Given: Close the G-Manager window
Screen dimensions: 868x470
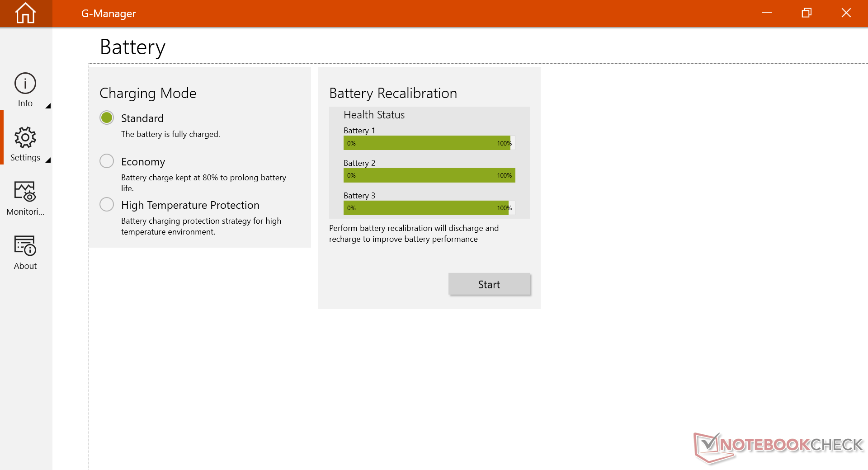Looking at the screenshot, I should pyautogui.click(x=846, y=13).
